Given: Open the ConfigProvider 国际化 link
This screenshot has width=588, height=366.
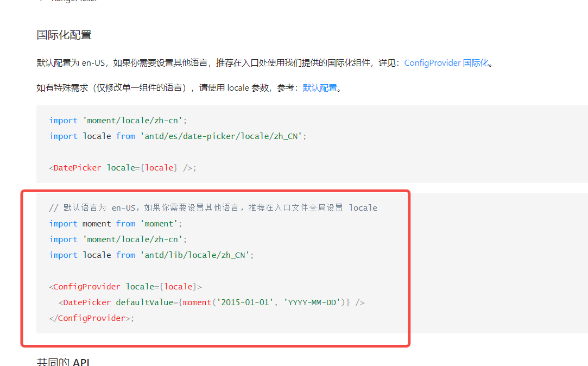Looking at the screenshot, I should 447,63.
